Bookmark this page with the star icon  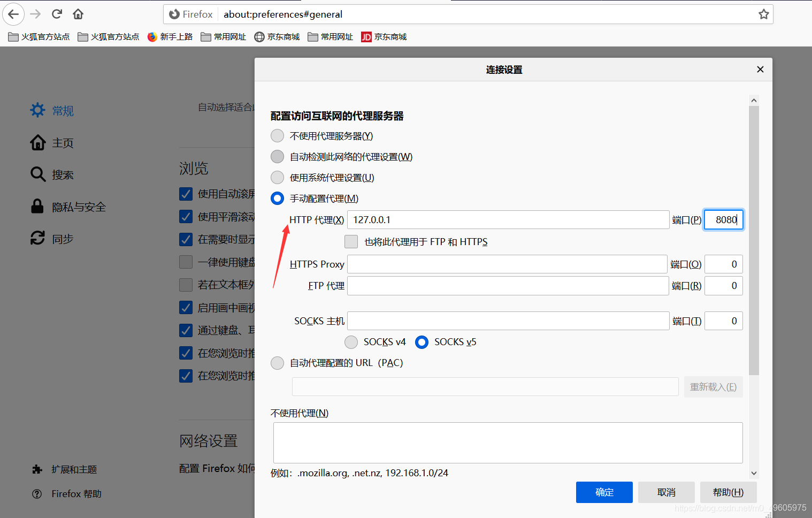pyautogui.click(x=763, y=14)
